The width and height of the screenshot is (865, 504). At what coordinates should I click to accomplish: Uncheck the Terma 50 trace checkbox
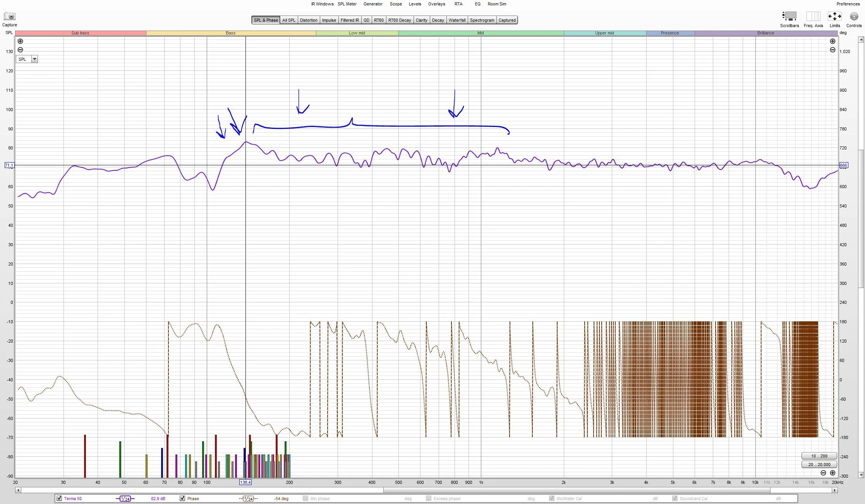(x=59, y=498)
